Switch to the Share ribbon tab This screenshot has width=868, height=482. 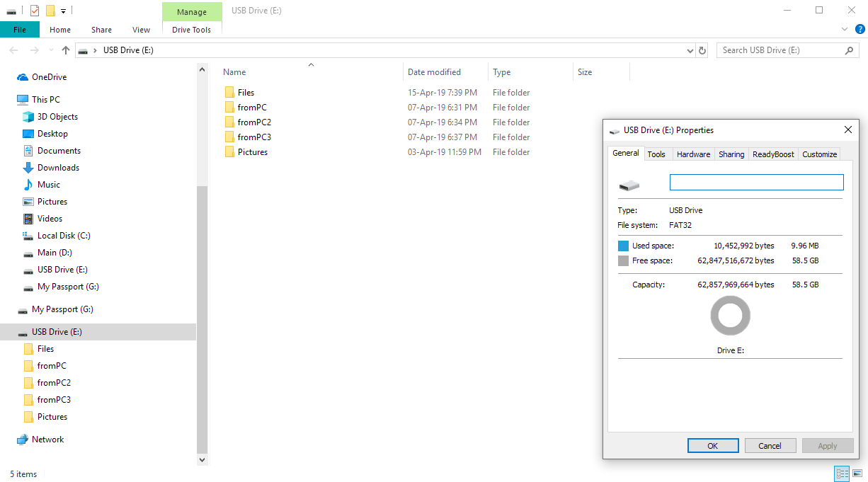pos(101,30)
